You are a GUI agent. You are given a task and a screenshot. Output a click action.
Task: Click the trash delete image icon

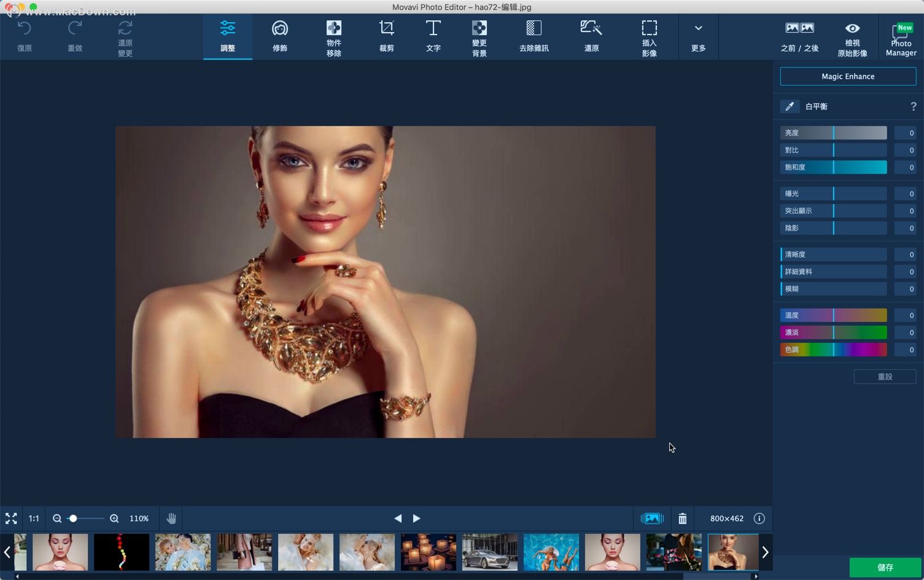(682, 519)
